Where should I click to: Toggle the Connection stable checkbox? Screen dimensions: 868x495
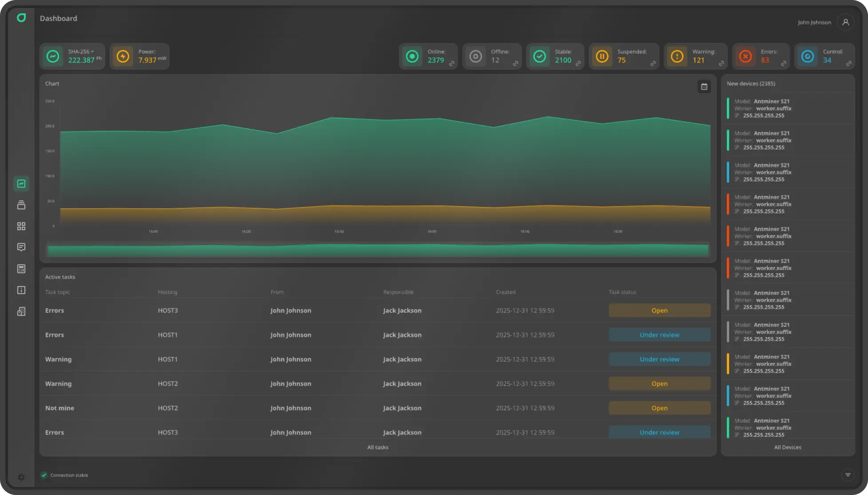pyautogui.click(x=44, y=475)
